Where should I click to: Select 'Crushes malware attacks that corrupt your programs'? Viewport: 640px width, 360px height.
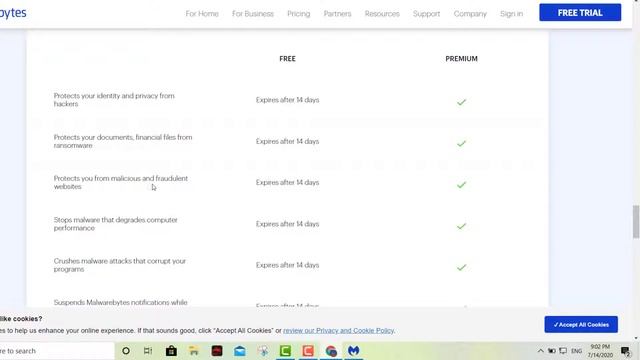pos(120,265)
